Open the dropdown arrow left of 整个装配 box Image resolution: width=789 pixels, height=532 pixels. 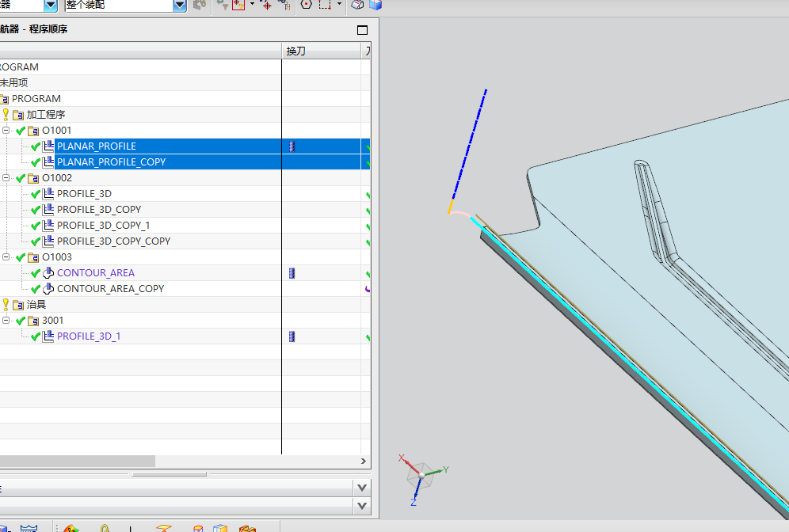(x=51, y=6)
